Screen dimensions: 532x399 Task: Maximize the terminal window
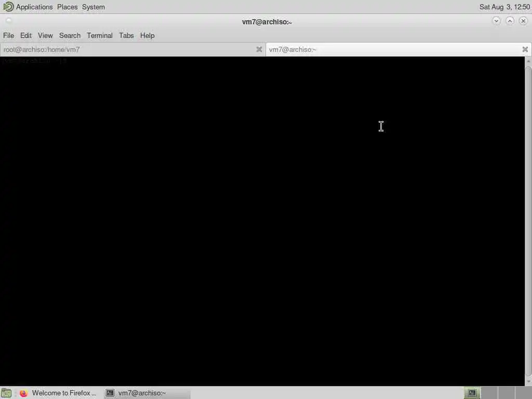point(510,21)
